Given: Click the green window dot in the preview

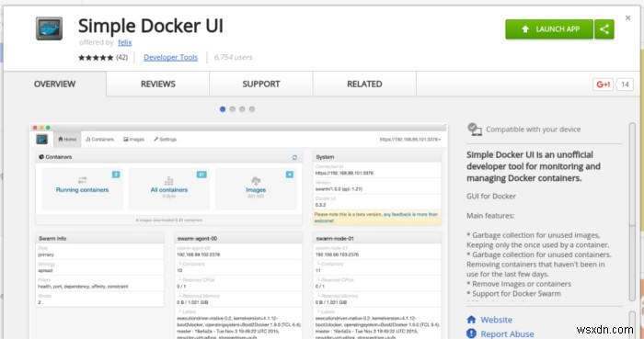Looking at the screenshot, I should tap(48, 128).
